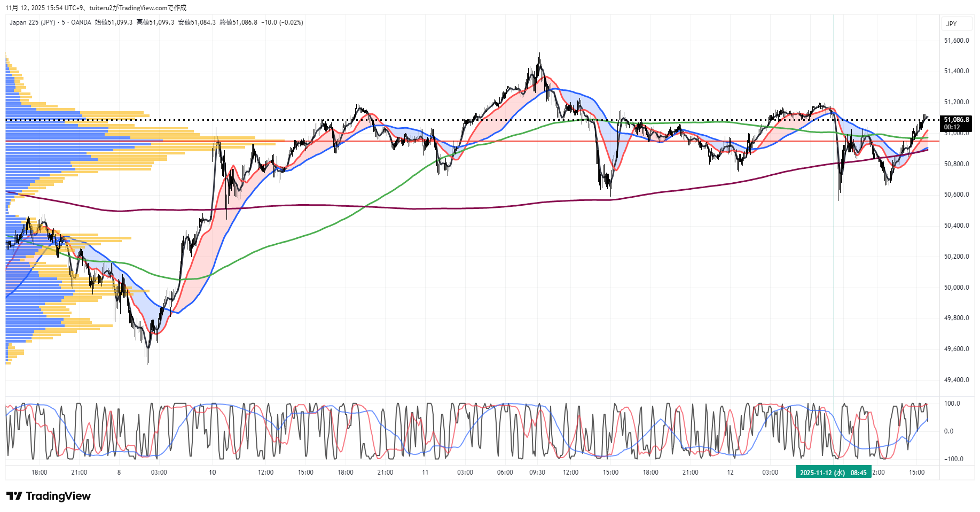Click the OANDA source label in header

[x=81, y=22]
